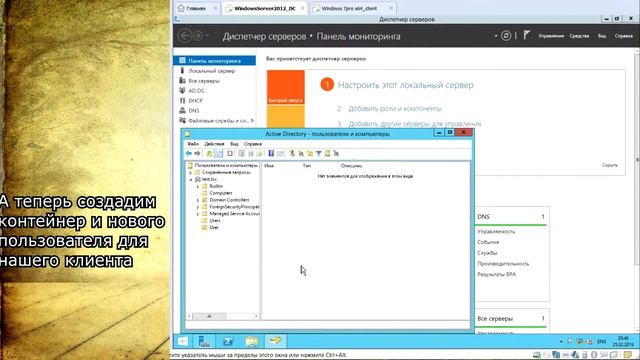Screen dimensions: 640x360
Task: Click Скрыть link in welcome panel
Action: [x=610, y=165]
